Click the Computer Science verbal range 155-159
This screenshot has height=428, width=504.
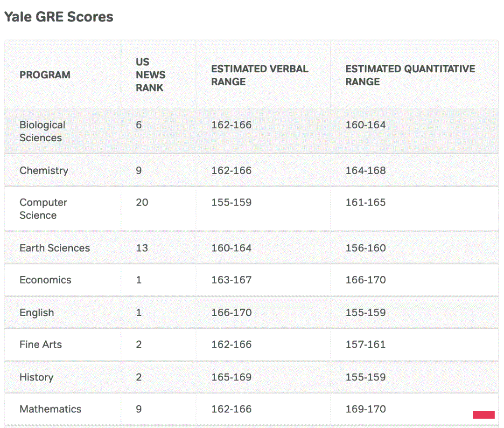pyautogui.click(x=231, y=202)
